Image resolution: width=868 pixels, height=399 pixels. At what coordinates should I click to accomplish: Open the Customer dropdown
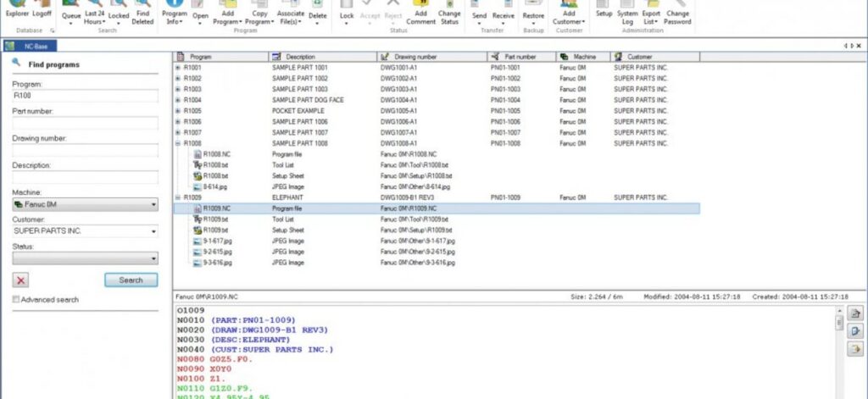coord(86,231)
